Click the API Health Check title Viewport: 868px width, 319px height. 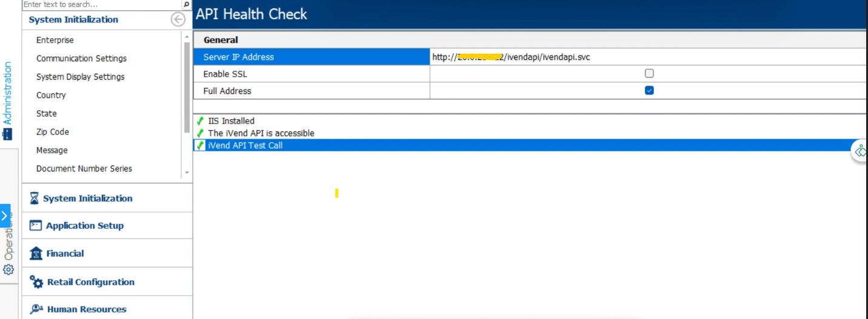click(x=252, y=14)
